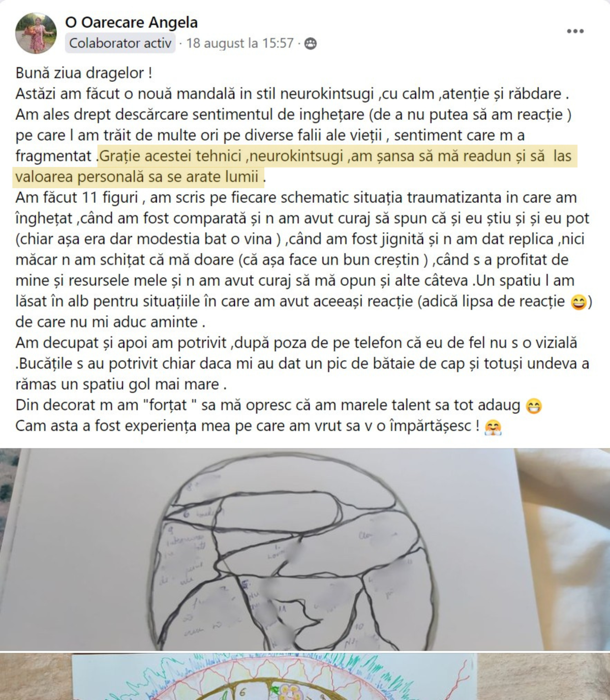
Task: Click the grinning emoji after 'lipsa de reacție'
Action: [x=578, y=302]
